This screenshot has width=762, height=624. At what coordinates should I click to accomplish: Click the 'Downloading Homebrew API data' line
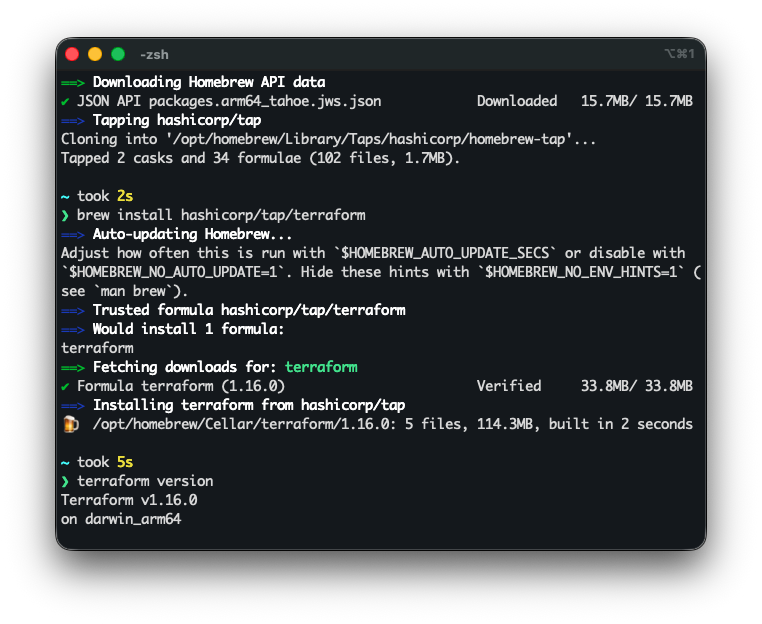tap(209, 82)
